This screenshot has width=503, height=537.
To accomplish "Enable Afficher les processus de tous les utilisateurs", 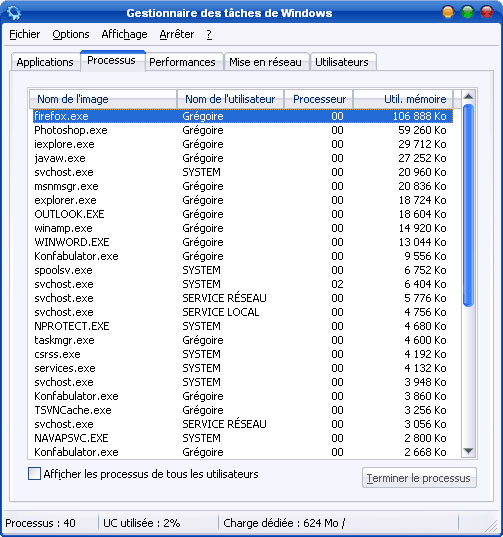I will [34, 474].
